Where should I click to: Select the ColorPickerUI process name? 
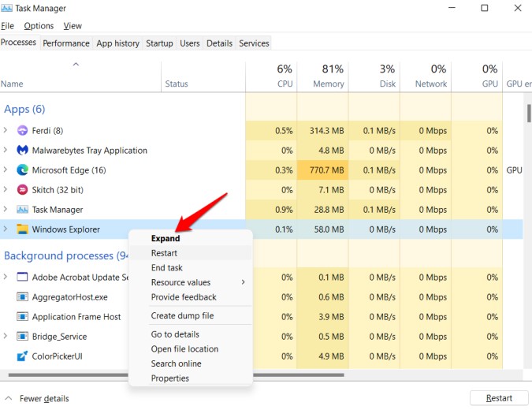(57, 356)
